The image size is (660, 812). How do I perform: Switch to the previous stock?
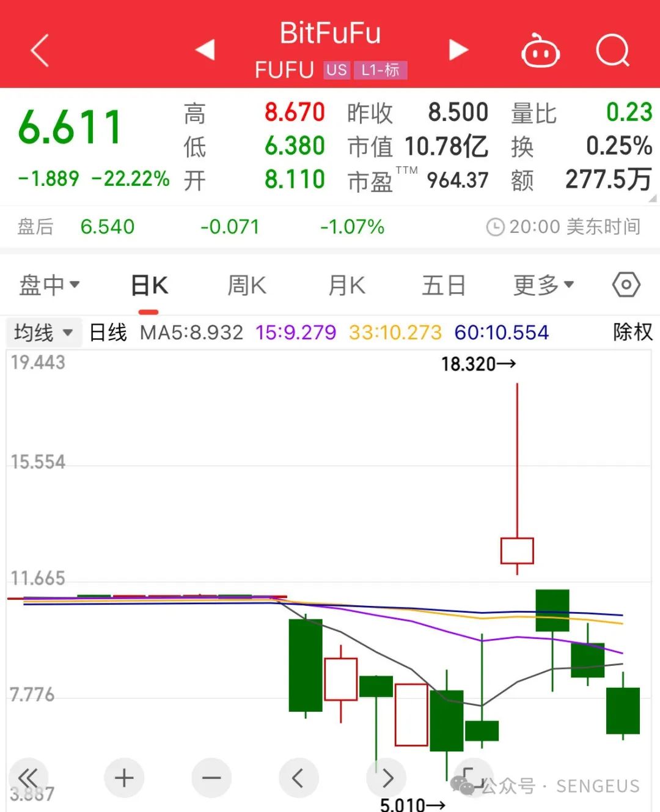click(205, 50)
